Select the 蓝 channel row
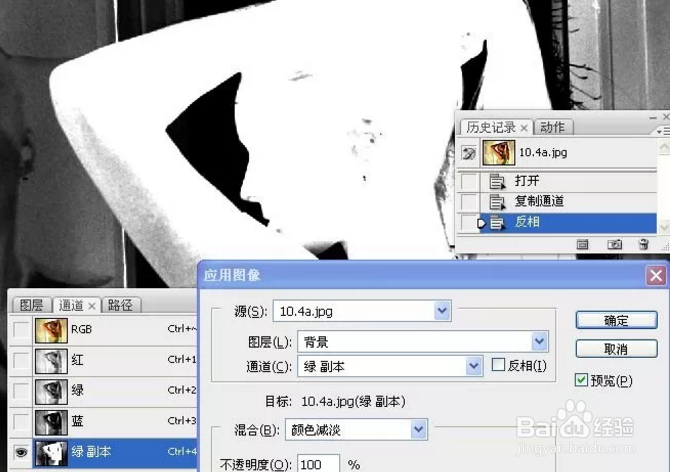Screen dimensions: 673x472 (103, 422)
